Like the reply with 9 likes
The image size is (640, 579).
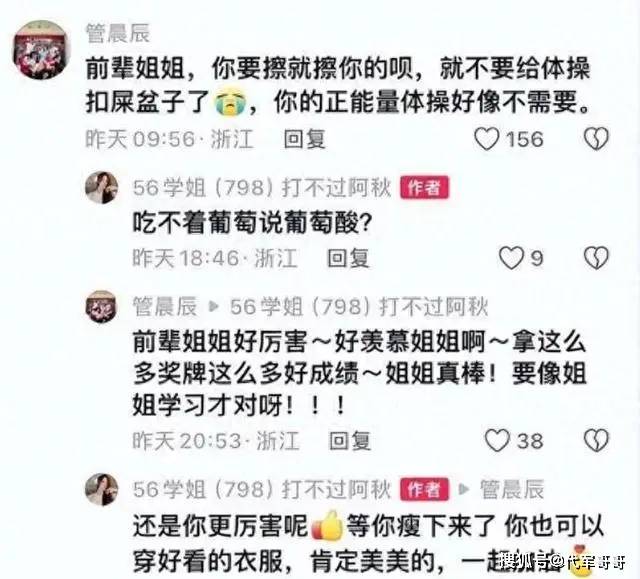click(511, 258)
